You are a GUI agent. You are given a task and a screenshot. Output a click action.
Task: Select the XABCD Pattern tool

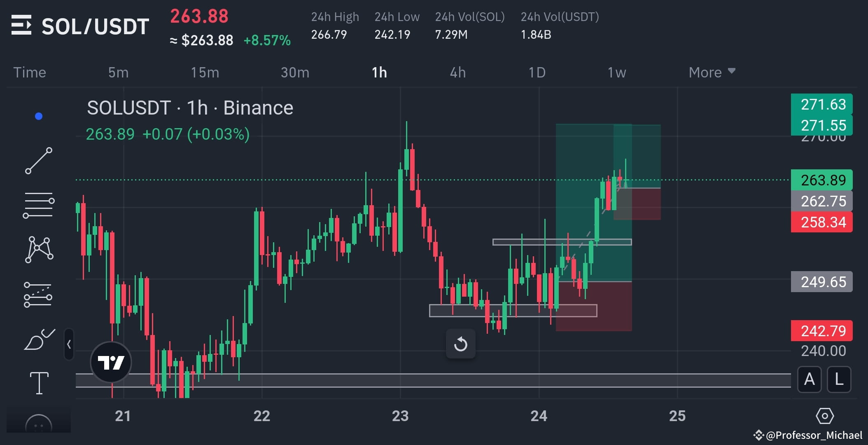coord(39,249)
